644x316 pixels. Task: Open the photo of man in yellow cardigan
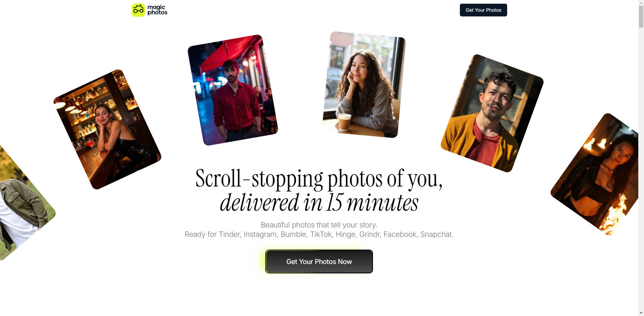[492, 113]
